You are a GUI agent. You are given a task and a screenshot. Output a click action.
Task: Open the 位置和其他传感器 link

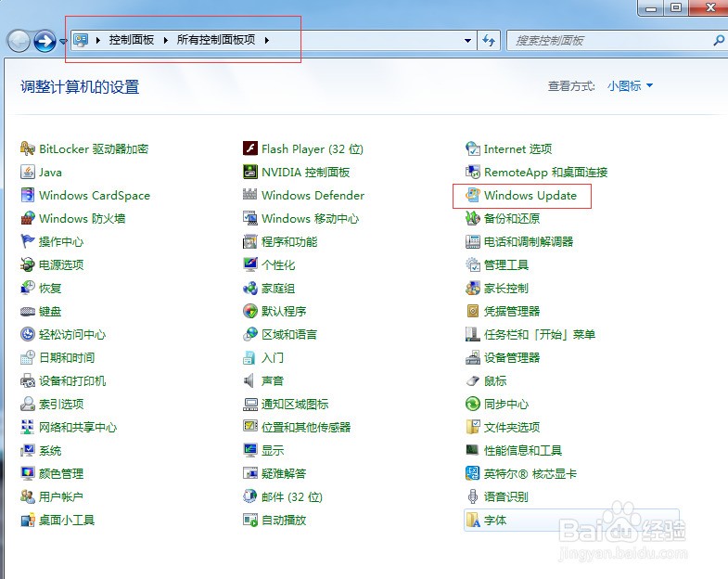coord(306,428)
